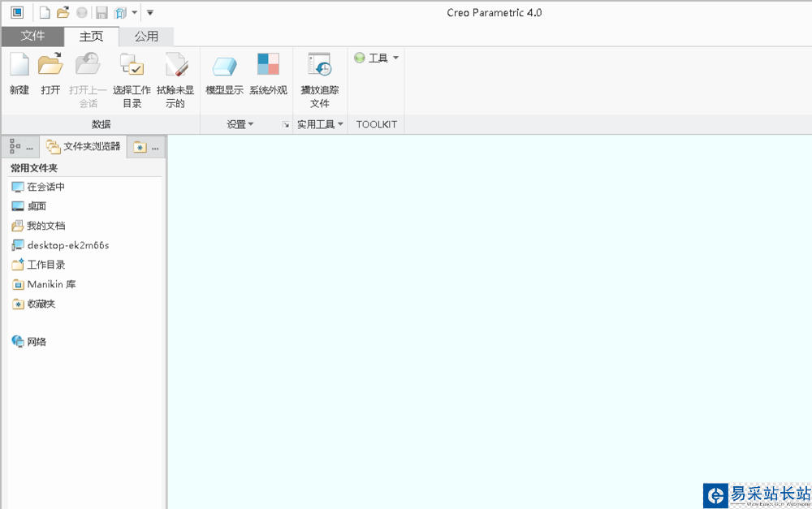Open the 桌面 folder
812x509 pixels.
29,206
